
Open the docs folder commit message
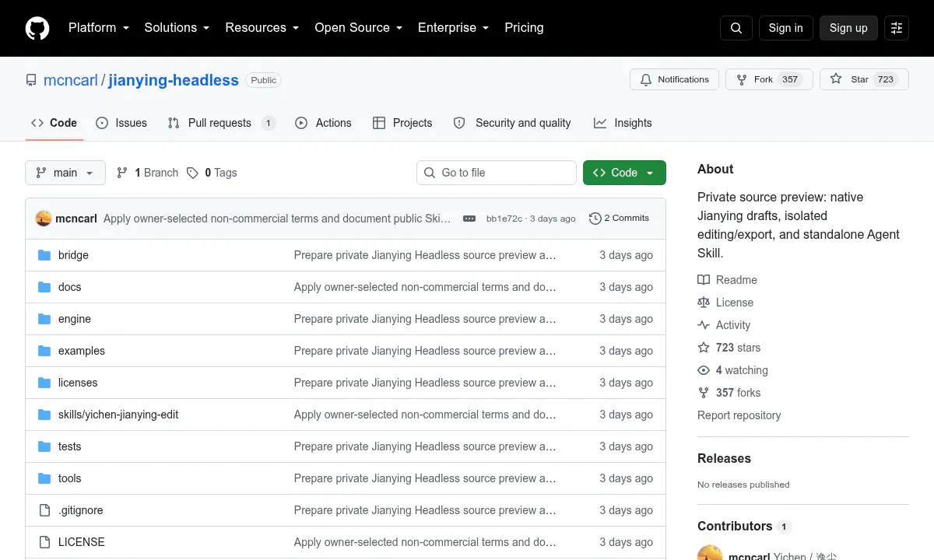pos(425,287)
